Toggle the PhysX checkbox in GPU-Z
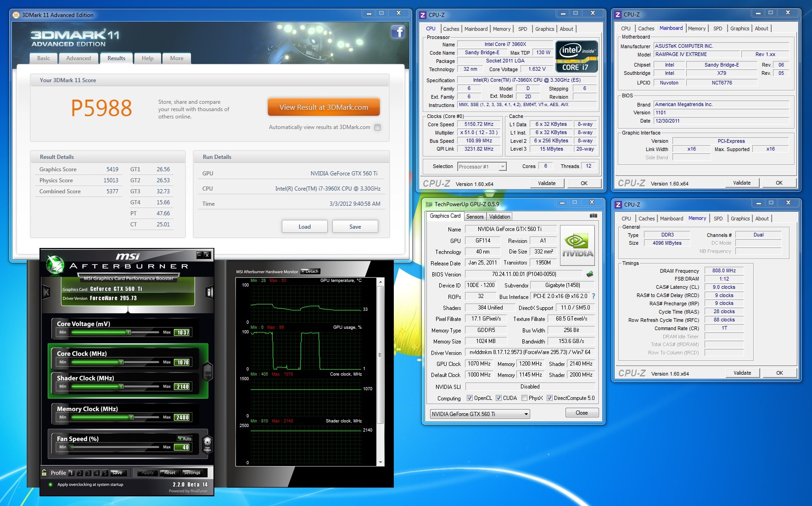Viewport: 812px width, 506px height. pos(524,398)
